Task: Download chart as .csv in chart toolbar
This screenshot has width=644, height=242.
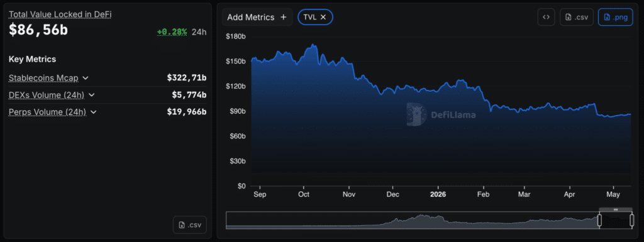Action: point(577,17)
